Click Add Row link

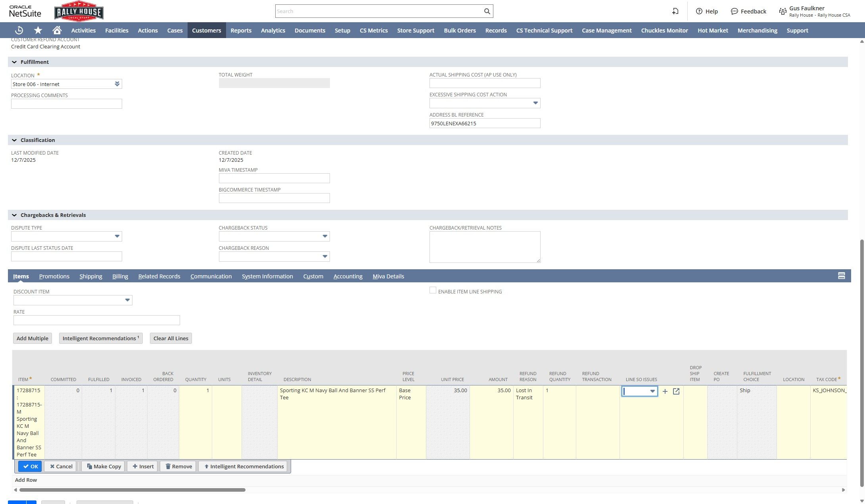26,480
